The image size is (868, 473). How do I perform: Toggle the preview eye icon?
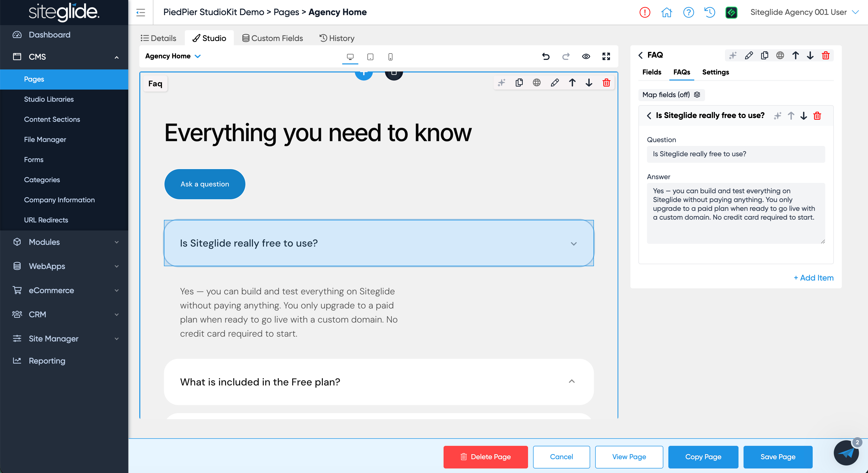pyautogui.click(x=586, y=56)
